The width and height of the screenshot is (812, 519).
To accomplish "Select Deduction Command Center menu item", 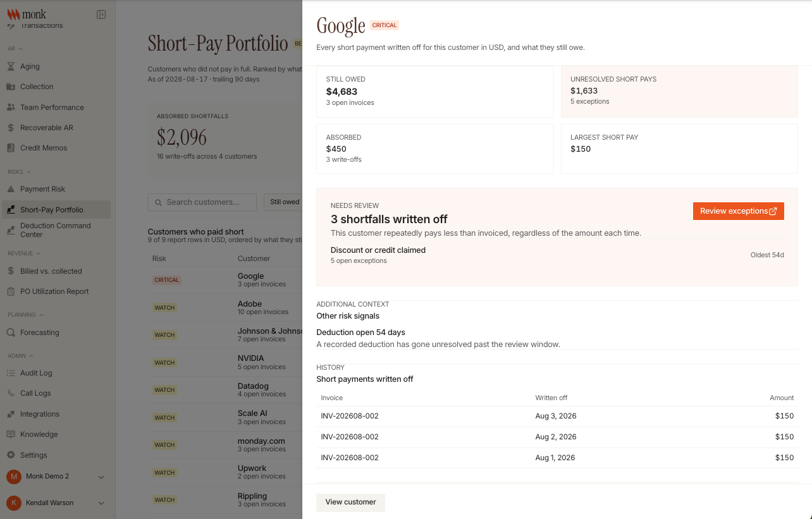I will (x=56, y=230).
